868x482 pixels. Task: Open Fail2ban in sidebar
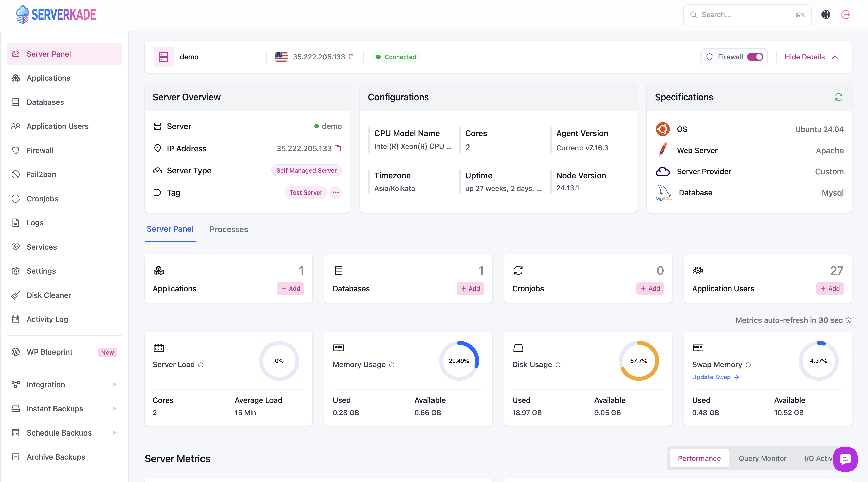tap(64, 174)
